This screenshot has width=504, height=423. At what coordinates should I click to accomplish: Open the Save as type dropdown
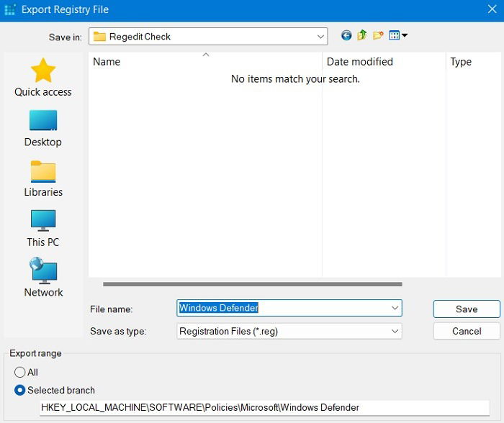(289, 331)
